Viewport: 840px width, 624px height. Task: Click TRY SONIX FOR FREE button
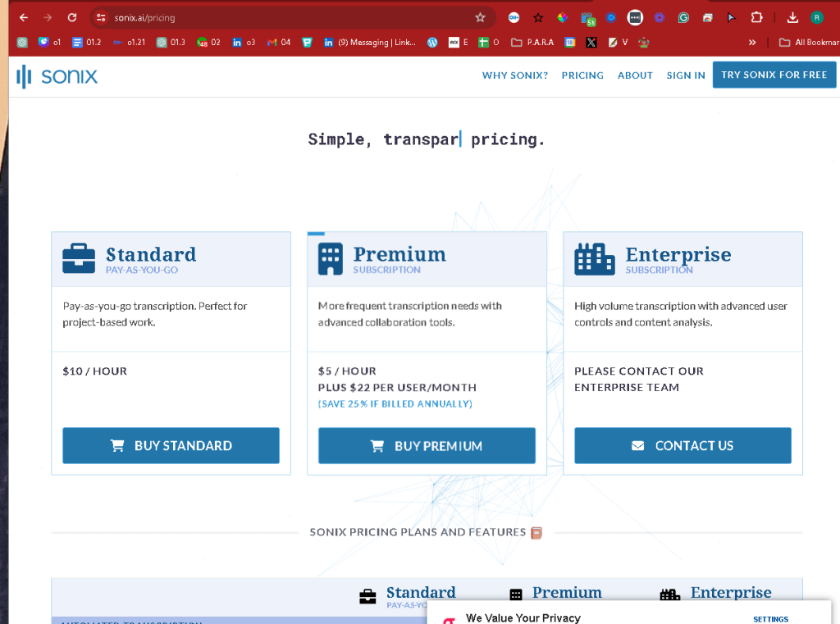pos(774,75)
